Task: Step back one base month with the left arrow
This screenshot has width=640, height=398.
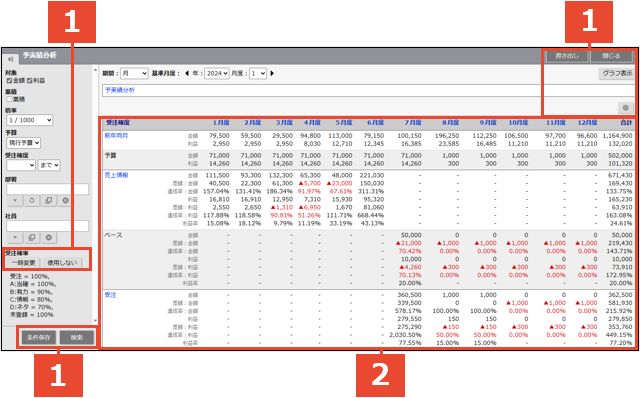Action: click(x=187, y=73)
